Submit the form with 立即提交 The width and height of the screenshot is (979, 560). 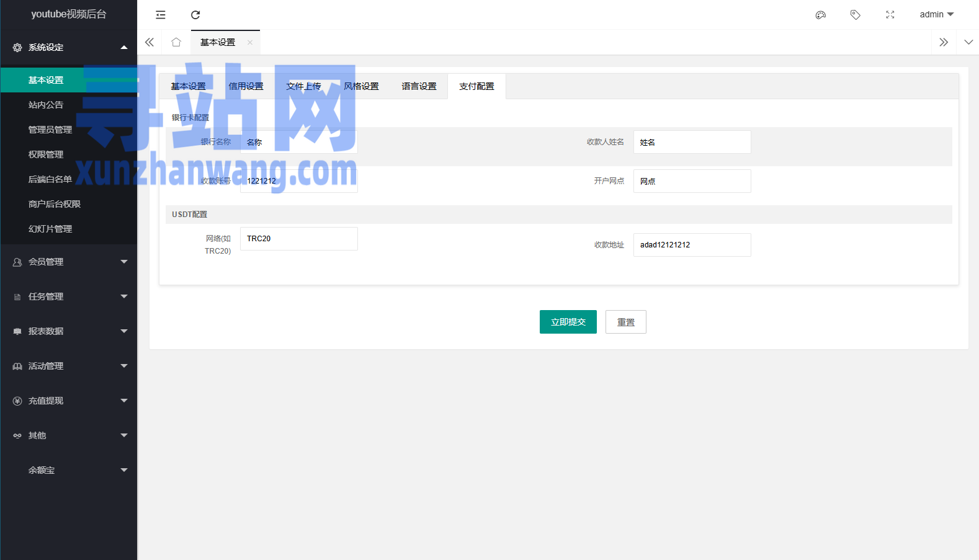click(568, 322)
